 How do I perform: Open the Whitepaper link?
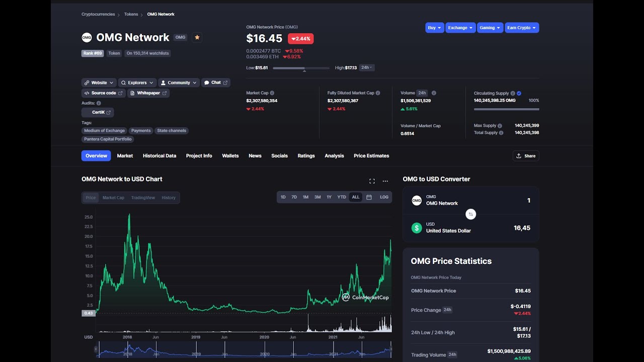pos(148,93)
